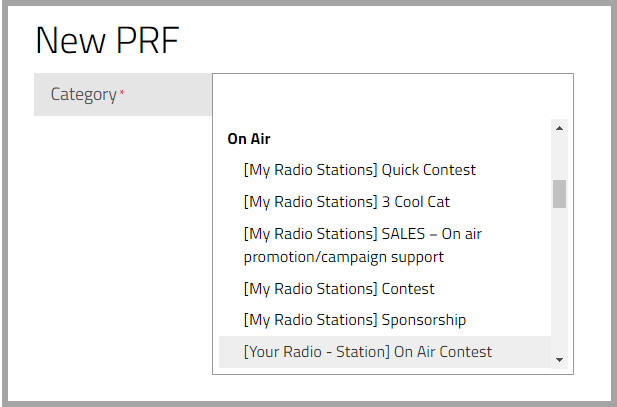Viewport: 617px width, 407px height.
Task: Click the word Sponsorship in the list
Action: coord(424,320)
